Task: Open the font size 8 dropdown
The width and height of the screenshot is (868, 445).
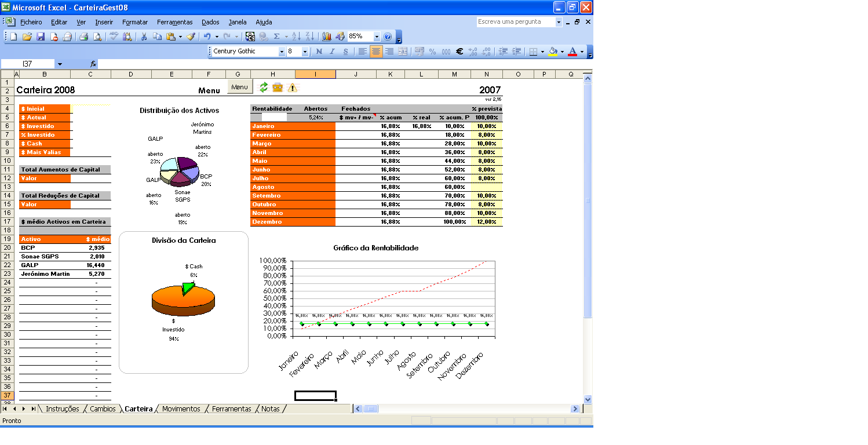Action: tap(305, 52)
